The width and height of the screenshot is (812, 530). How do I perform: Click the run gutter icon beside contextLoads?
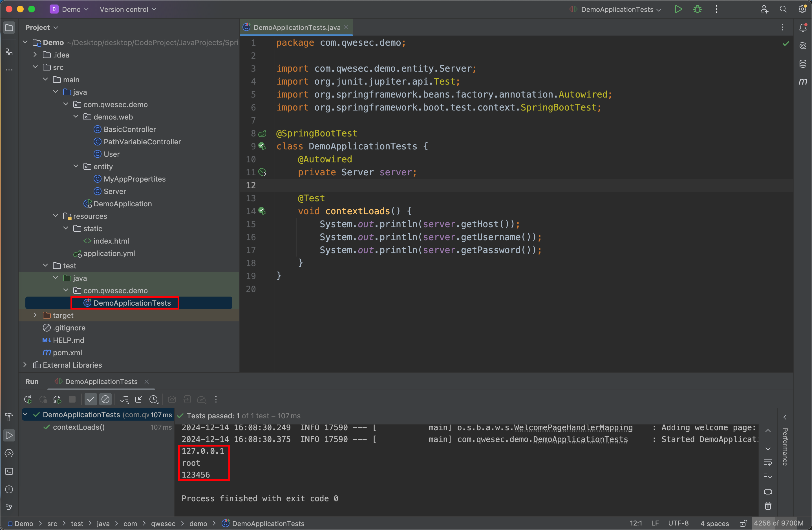coord(262,211)
